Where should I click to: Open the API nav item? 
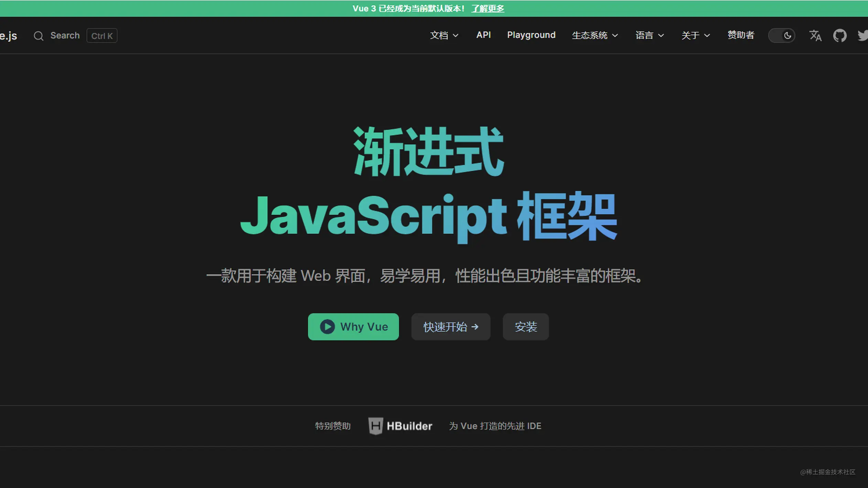point(483,35)
